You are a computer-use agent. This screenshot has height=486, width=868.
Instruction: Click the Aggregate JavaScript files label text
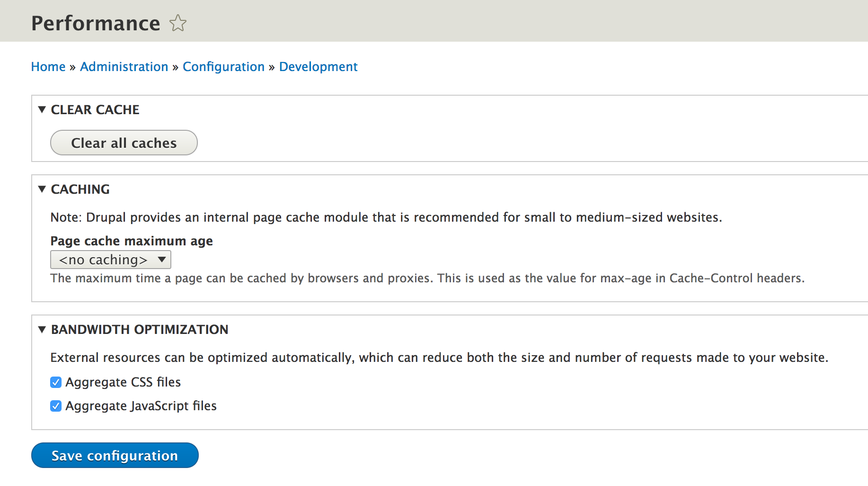[x=141, y=406]
